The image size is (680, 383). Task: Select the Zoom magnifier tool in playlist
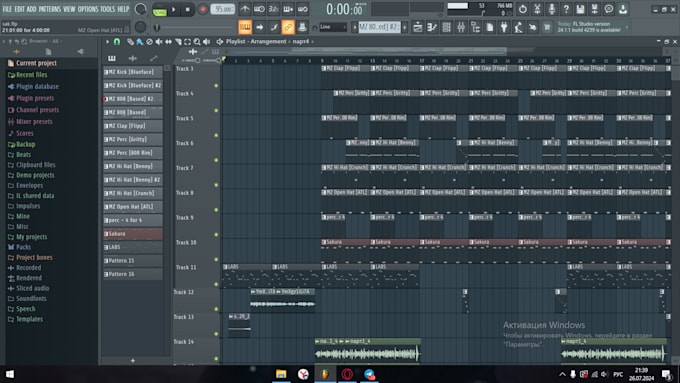coord(197,42)
